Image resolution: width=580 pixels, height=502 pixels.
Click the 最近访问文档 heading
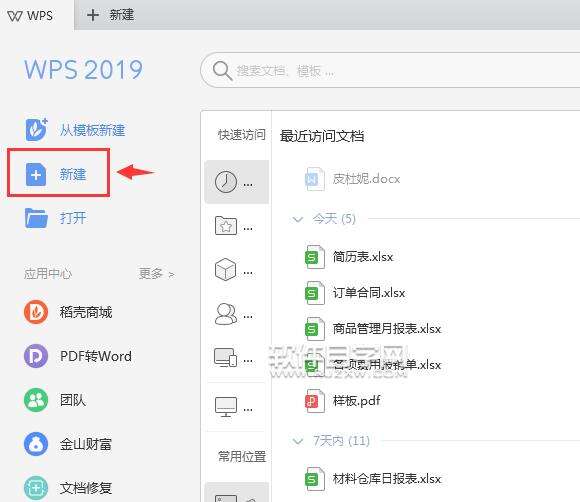coord(322,136)
